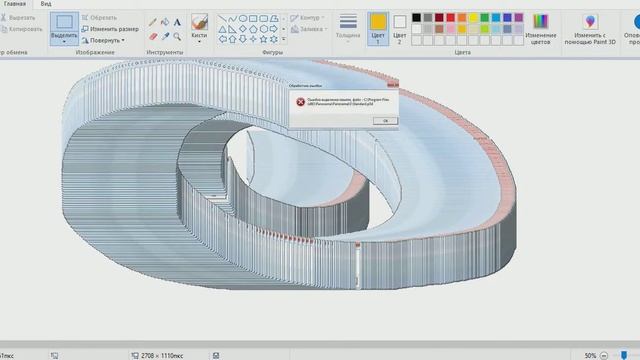Click Изменить размер (Resize) button
The image size is (640, 360).
click(110, 29)
